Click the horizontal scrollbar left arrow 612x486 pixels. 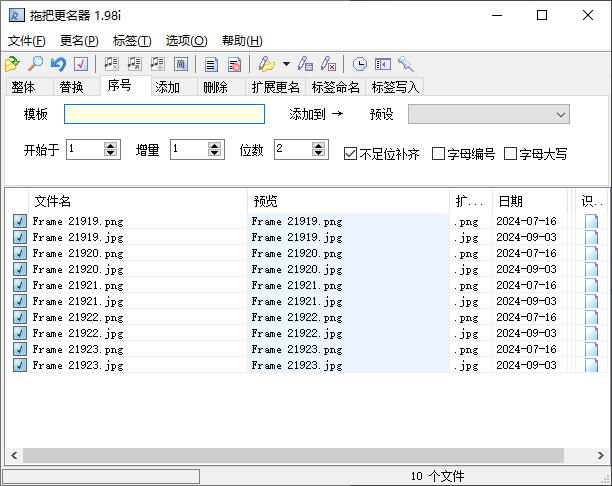click(x=14, y=455)
